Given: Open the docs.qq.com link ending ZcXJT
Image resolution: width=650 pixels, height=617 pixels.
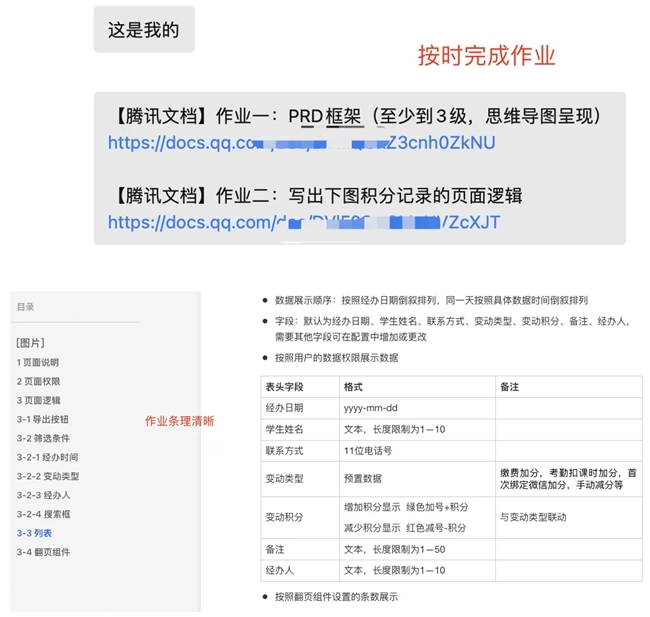Looking at the screenshot, I should (x=304, y=222).
